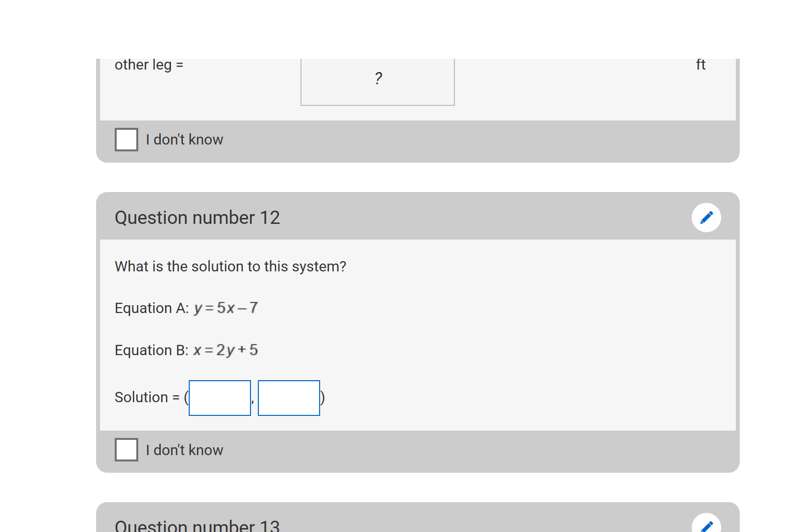This screenshot has height=532, width=803.
Task: Click the "Equation A:" label
Action: pyautogui.click(x=151, y=308)
